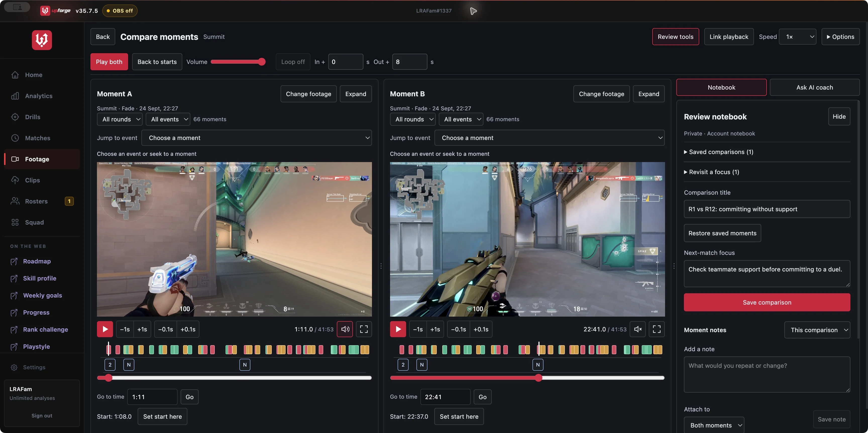Open Moment B All events dropdown
868x433 pixels.
point(461,119)
